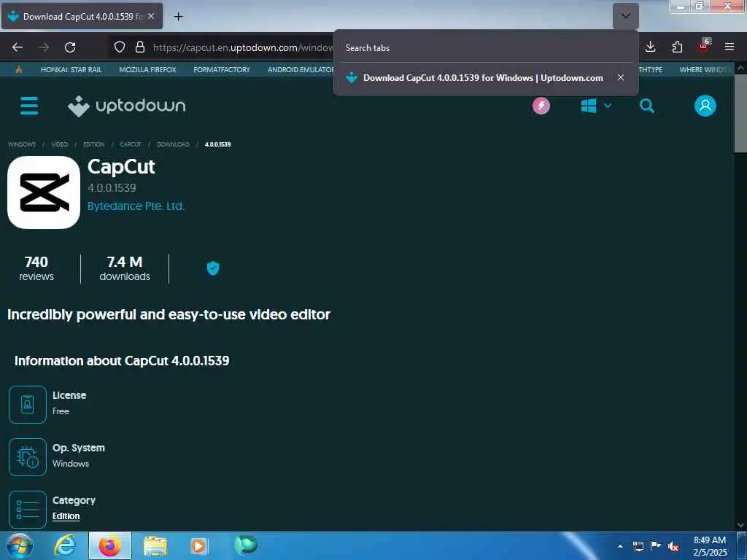Go back with the Firefox back arrow

point(18,47)
